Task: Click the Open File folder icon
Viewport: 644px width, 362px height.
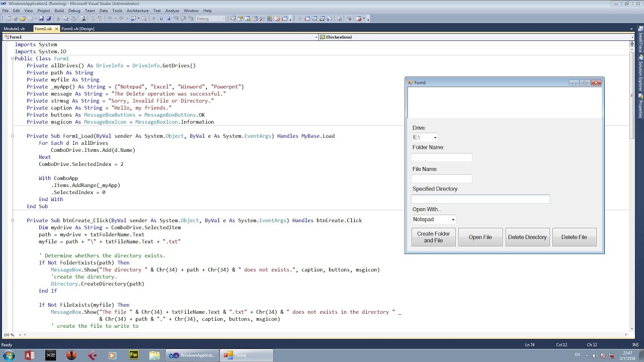Action: click(23, 19)
